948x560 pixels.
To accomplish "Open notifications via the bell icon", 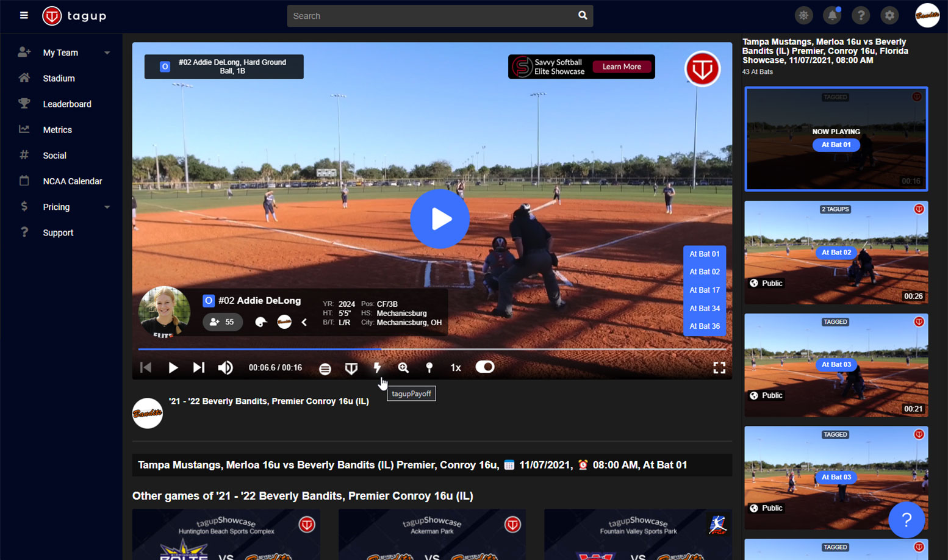I will pos(832,15).
